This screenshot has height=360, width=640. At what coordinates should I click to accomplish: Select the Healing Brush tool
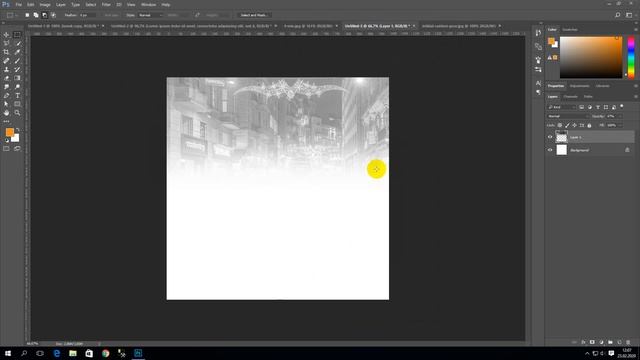[6, 61]
